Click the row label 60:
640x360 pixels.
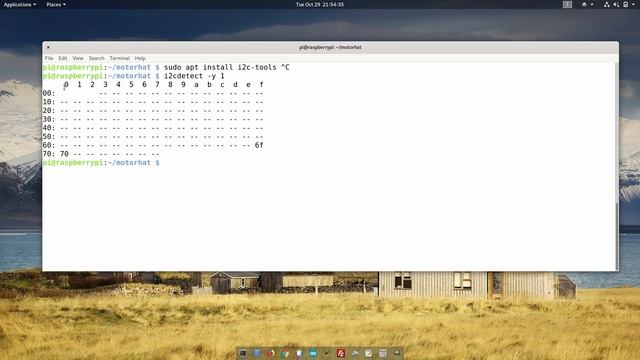49,145
